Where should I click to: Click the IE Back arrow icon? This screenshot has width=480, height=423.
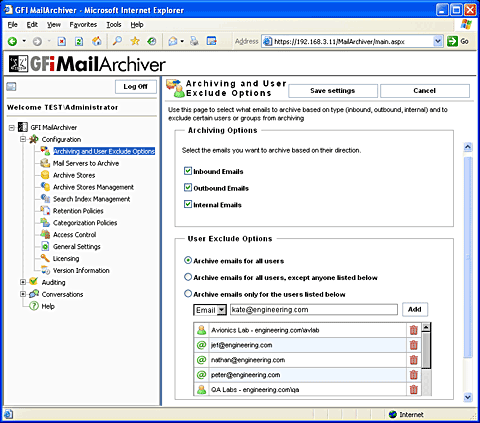12,41
